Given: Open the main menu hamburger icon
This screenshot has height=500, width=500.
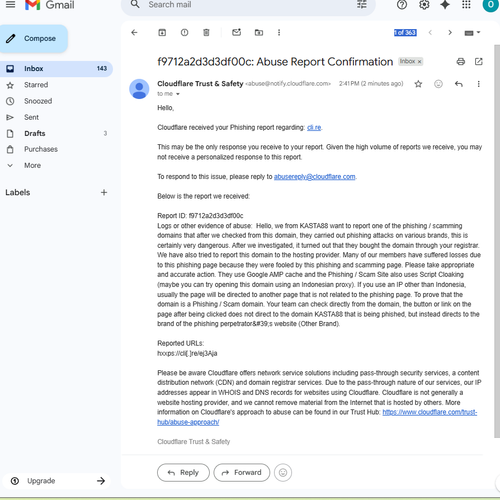Looking at the screenshot, I should [x=11, y=5].
